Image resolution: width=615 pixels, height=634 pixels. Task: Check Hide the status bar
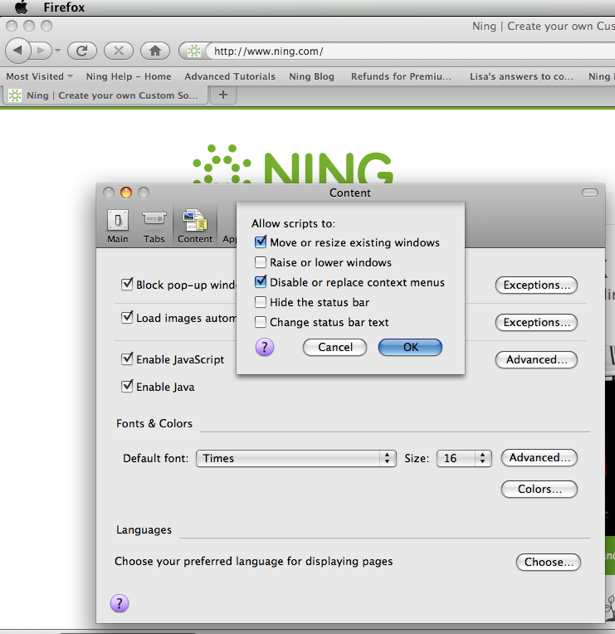261,302
